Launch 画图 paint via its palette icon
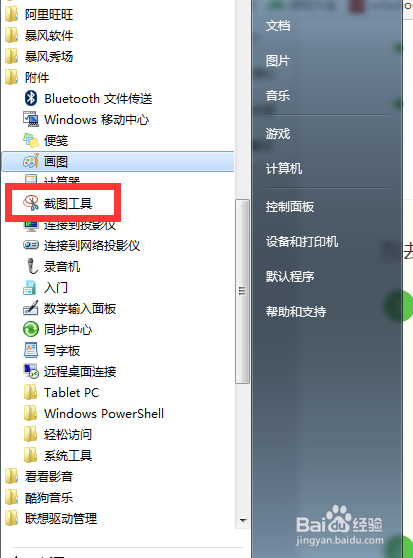Image resolution: width=413 pixels, height=558 pixels. click(x=31, y=161)
